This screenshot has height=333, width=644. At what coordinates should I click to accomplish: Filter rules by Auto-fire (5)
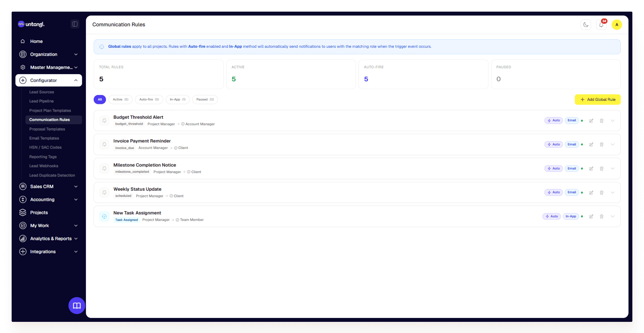click(149, 99)
